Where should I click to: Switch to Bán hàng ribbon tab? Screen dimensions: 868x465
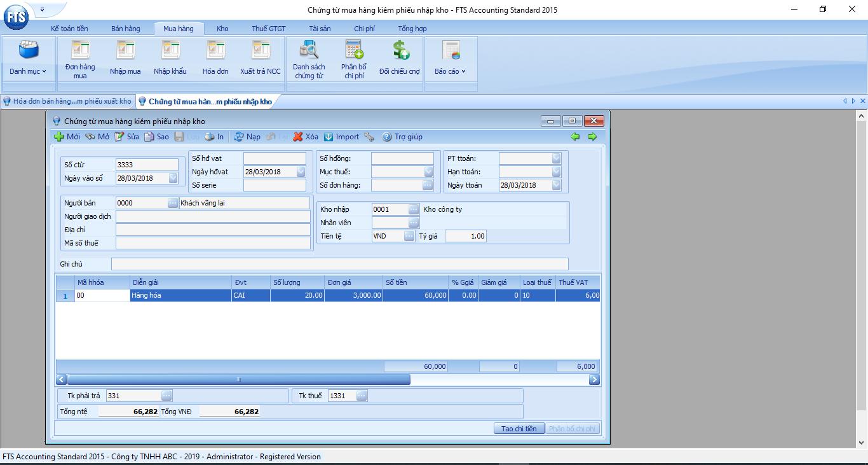pos(125,29)
